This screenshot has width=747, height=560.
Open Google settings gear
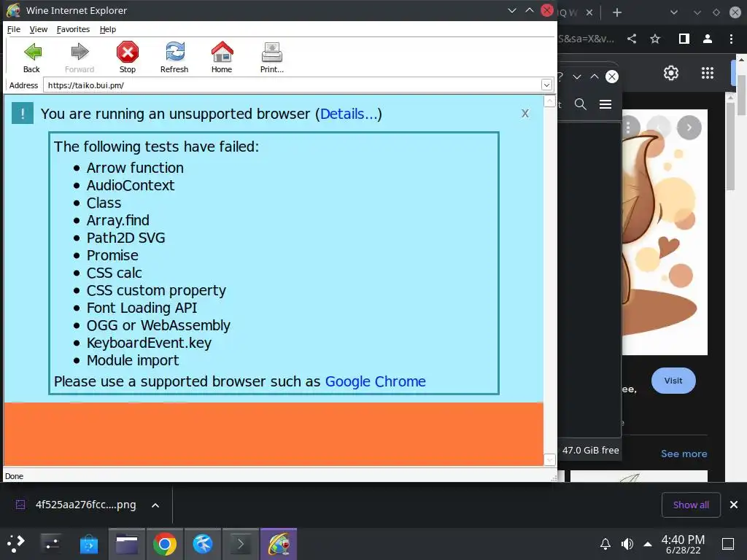click(671, 73)
